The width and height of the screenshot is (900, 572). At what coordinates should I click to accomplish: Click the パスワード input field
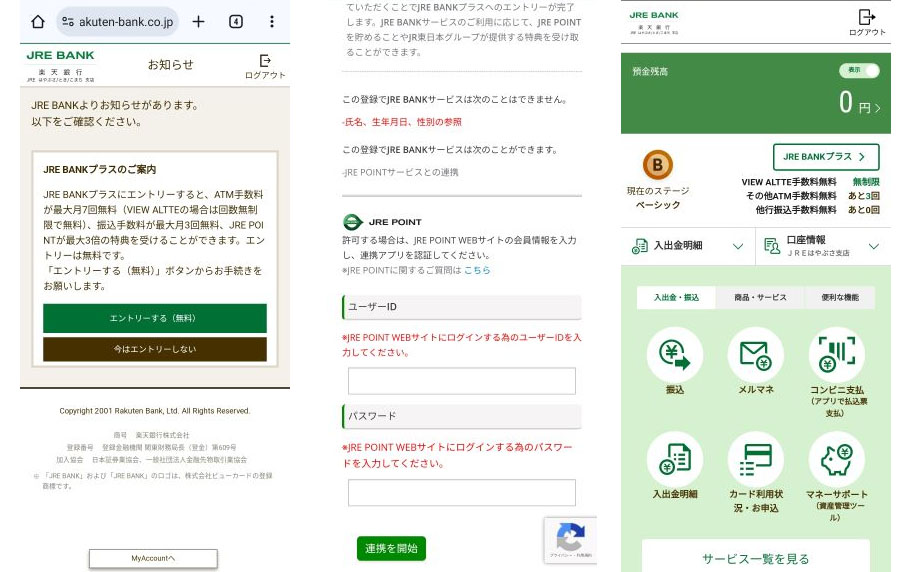461,492
